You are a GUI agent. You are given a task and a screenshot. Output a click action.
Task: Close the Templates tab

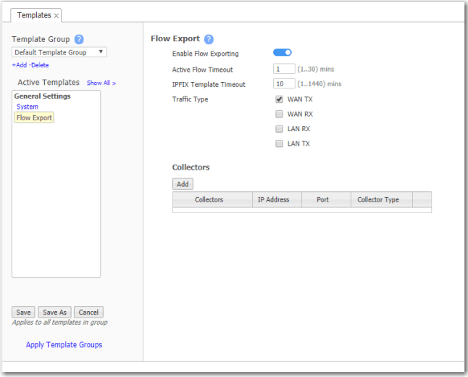point(56,16)
